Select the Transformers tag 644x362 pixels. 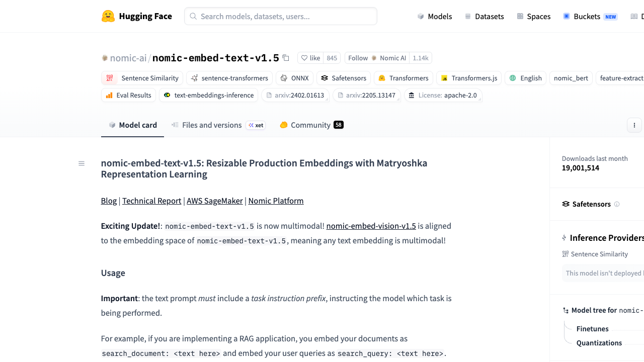404,78
